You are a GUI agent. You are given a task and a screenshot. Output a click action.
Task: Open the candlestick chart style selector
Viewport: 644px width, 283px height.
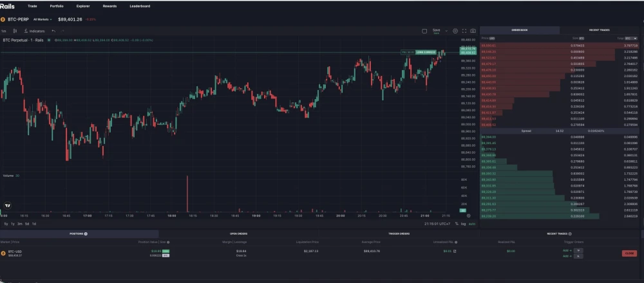point(15,31)
